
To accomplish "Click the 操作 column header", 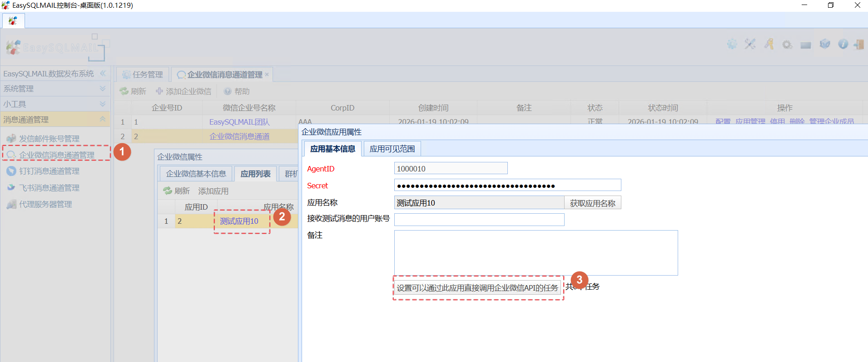I will point(784,108).
